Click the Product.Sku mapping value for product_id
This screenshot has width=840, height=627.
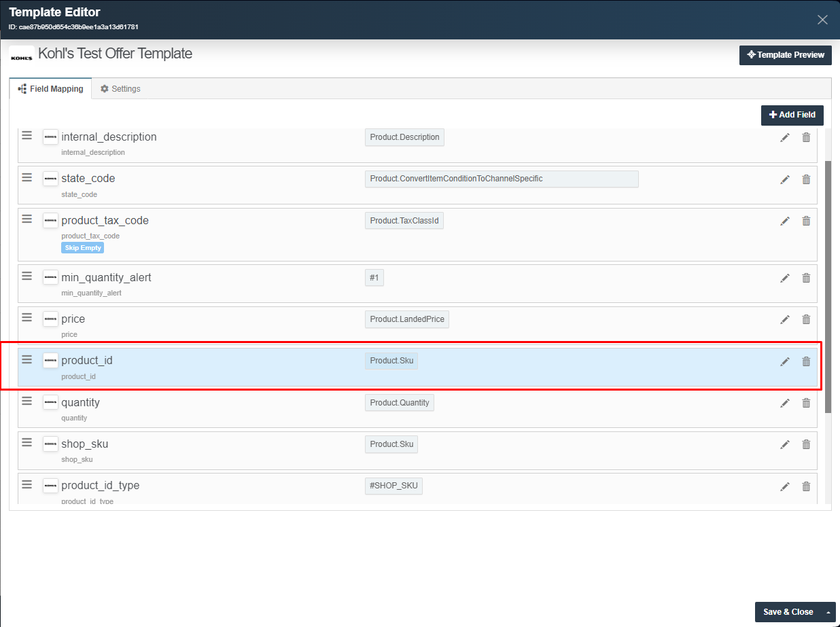tap(391, 361)
